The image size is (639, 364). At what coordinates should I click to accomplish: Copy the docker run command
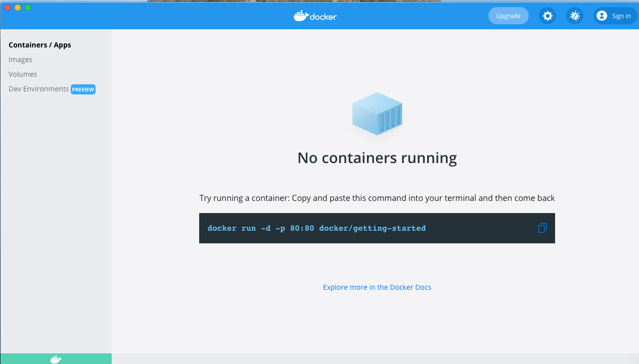click(542, 228)
